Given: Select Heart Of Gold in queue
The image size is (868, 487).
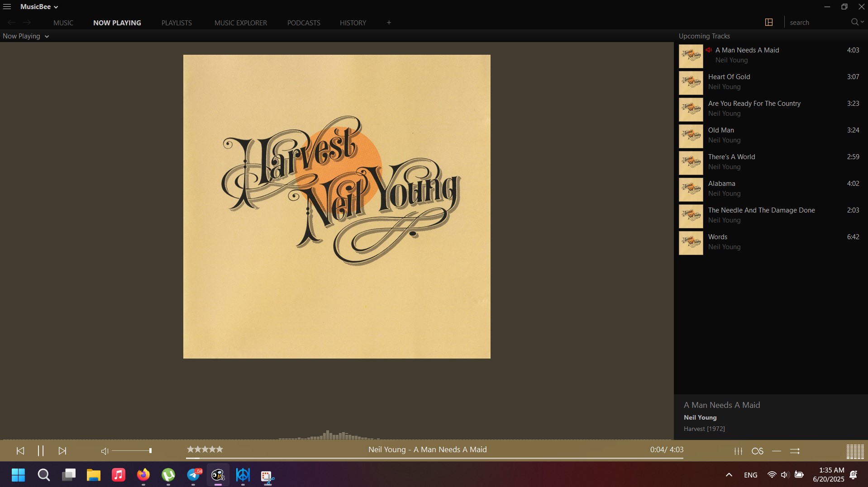Looking at the screenshot, I should (771, 82).
